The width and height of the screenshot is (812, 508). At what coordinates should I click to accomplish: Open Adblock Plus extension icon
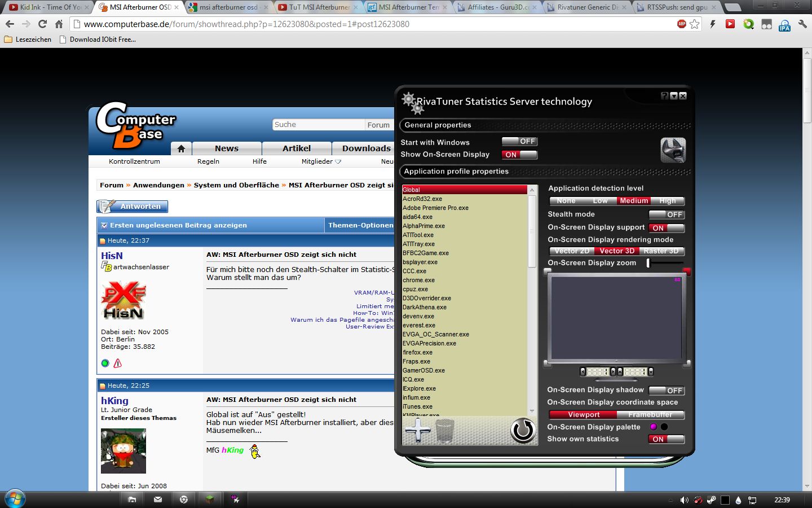pos(682,24)
